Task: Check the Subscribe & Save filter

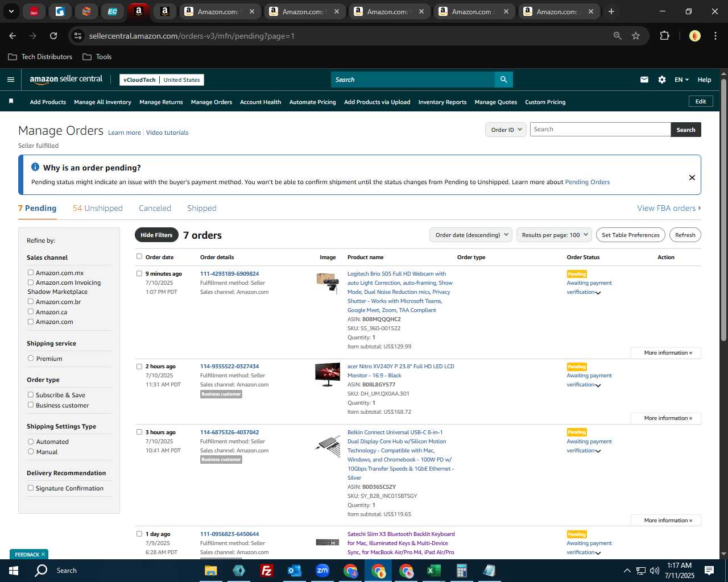Action: (31, 395)
